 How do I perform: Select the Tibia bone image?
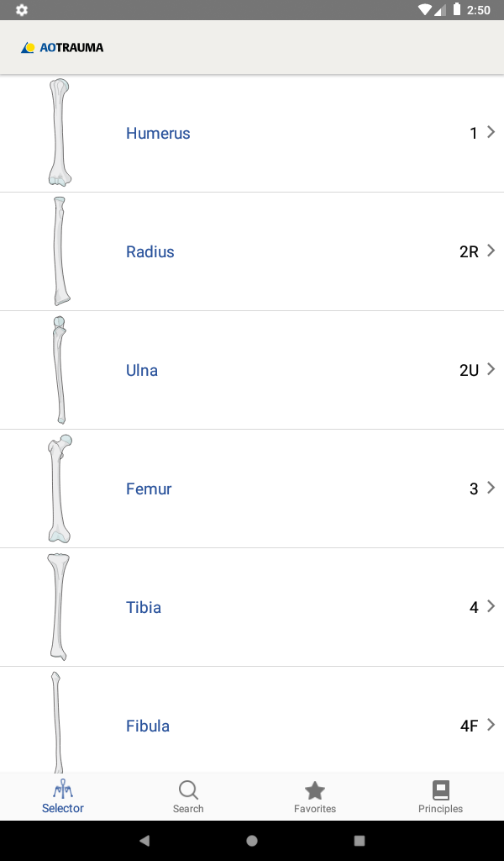point(58,607)
